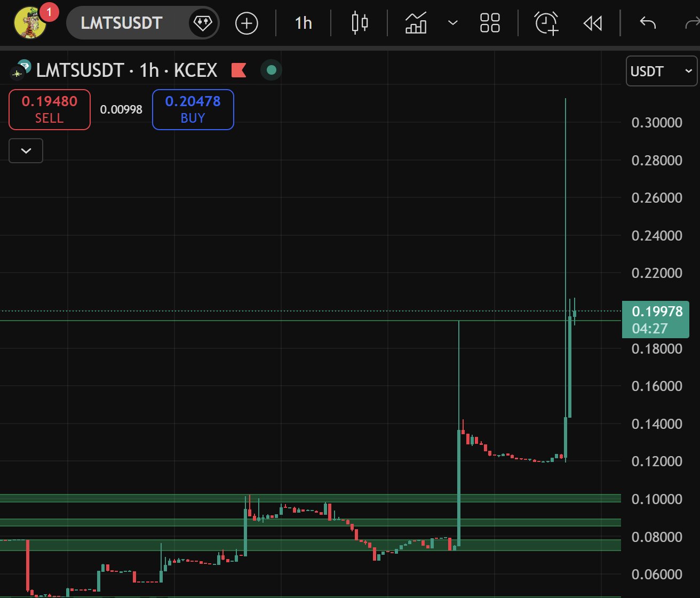Add a symbol with the plus icon

(x=246, y=23)
